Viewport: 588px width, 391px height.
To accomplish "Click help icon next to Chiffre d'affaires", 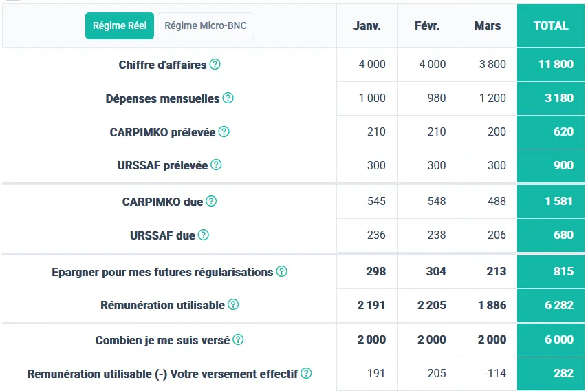I will (215, 65).
